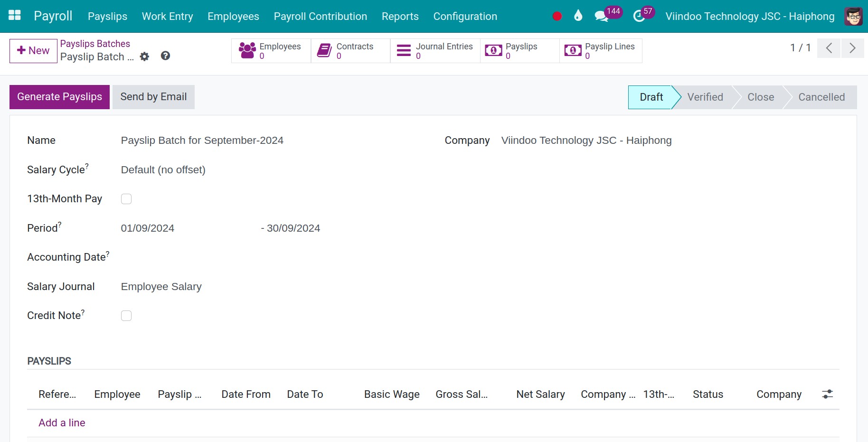Image resolution: width=868 pixels, height=442 pixels.
Task: Open Payslip Lines smart button
Action: click(x=601, y=51)
